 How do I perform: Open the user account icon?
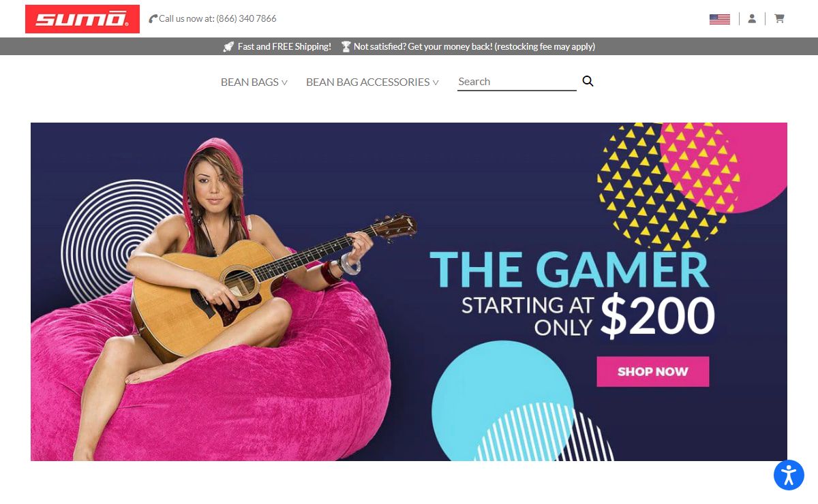pos(752,19)
